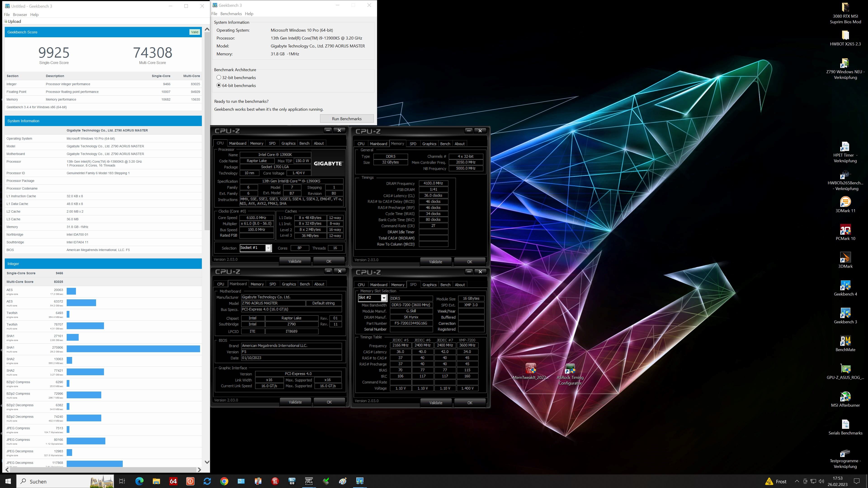Open the 3DMark desktop shortcut

(x=845, y=260)
